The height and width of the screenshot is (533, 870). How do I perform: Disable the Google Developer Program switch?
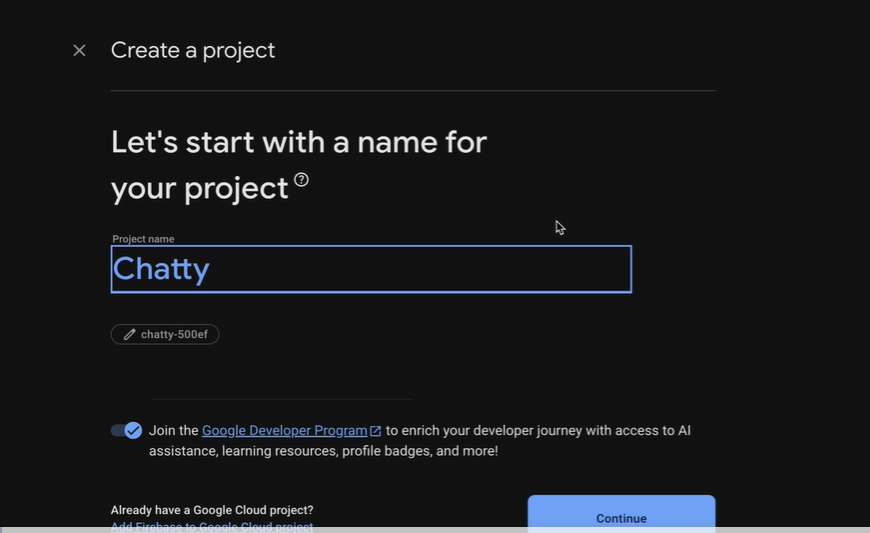(x=127, y=430)
